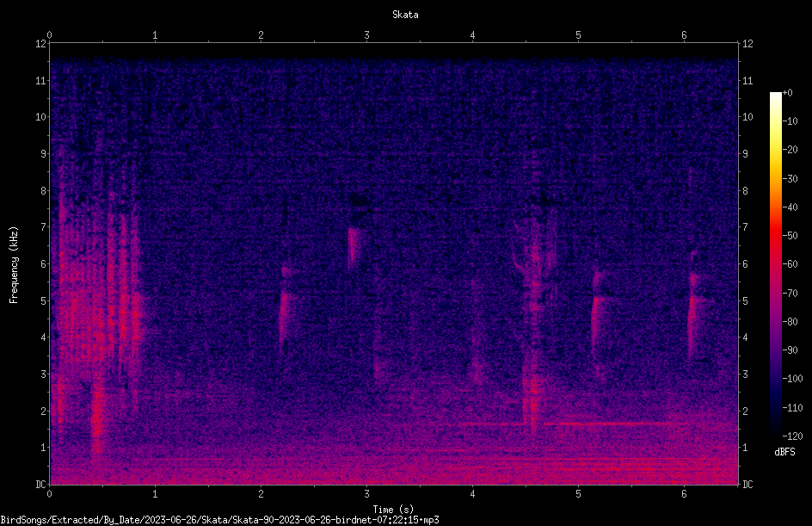This screenshot has width=812, height=526.
Task: Click the "8" label on the left frequency axis
Action: point(43,191)
